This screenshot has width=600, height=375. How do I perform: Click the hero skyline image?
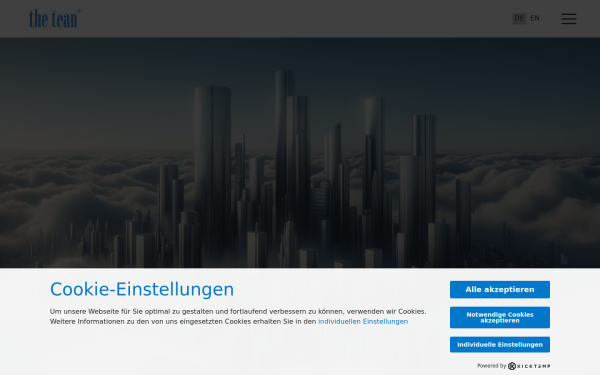(300, 152)
